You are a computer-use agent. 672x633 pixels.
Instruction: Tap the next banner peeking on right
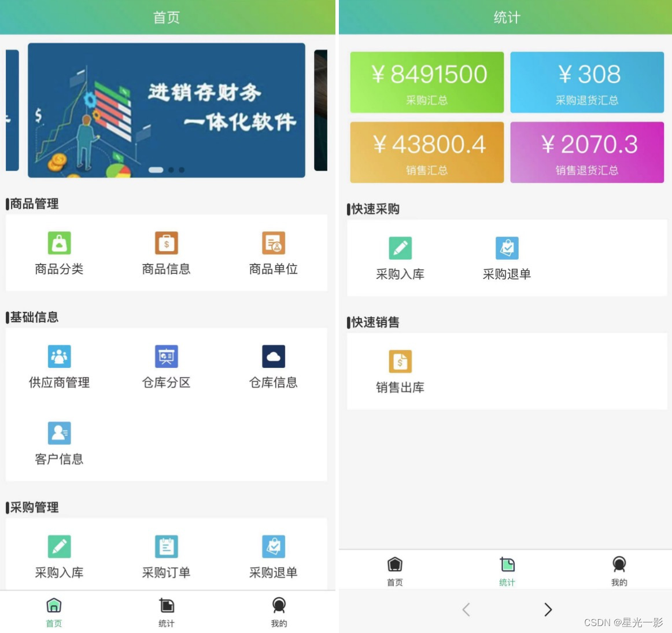[320, 110]
